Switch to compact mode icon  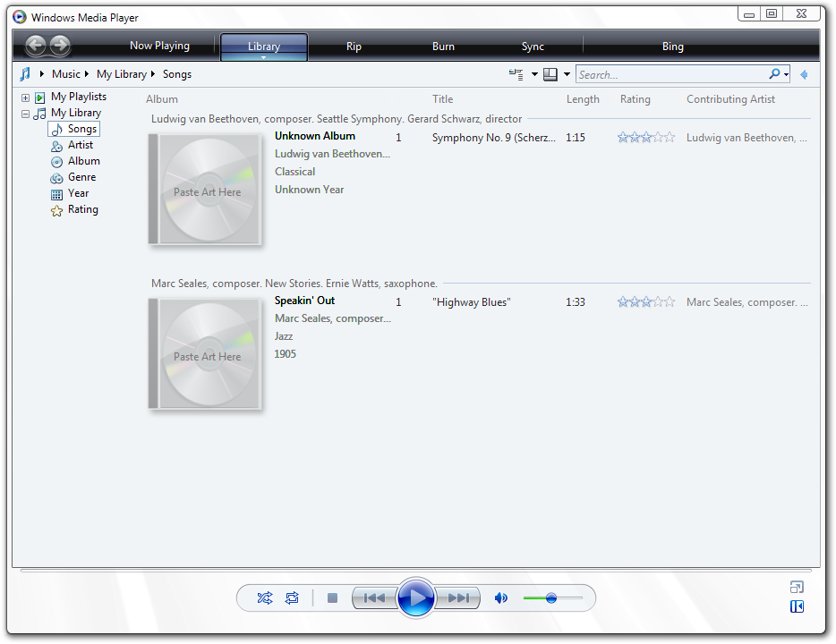pos(797,587)
